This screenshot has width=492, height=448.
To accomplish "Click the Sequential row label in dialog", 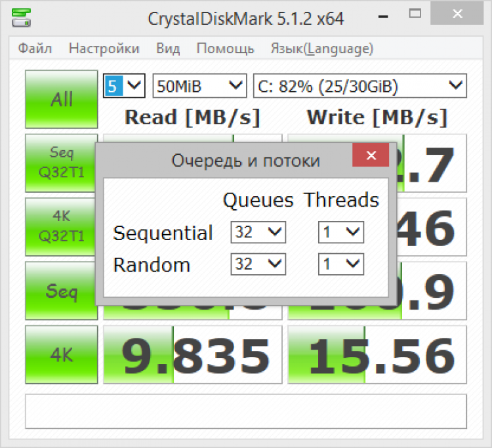I will (x=163, y=233).
